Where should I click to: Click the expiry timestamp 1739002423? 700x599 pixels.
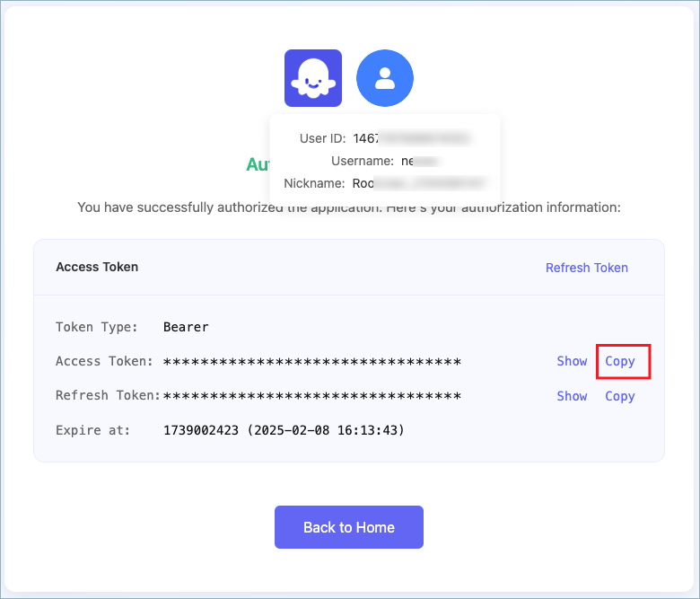pyautogui.click(x=201, y=430)
